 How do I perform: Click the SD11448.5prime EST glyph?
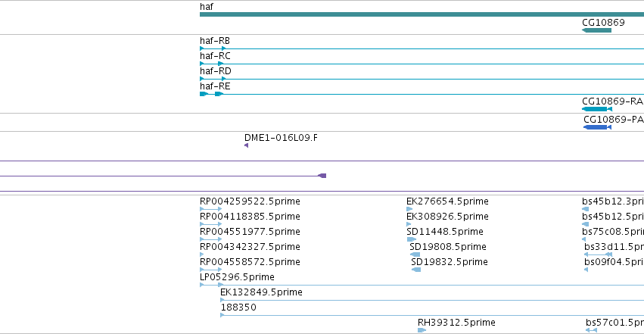[x=411, y=239]
